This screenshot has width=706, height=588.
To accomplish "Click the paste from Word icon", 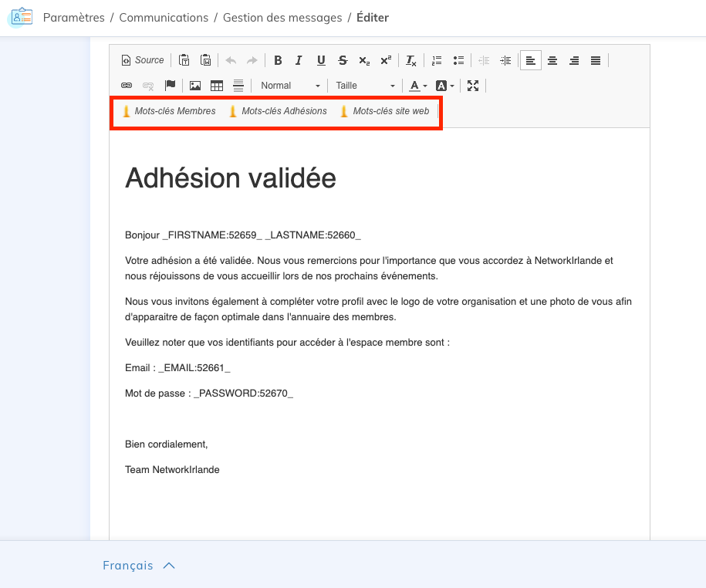I will click(206, 60).
